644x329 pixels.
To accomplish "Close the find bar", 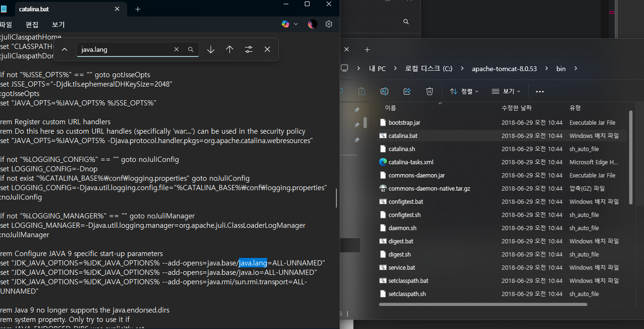I will [x=267, y=49].
